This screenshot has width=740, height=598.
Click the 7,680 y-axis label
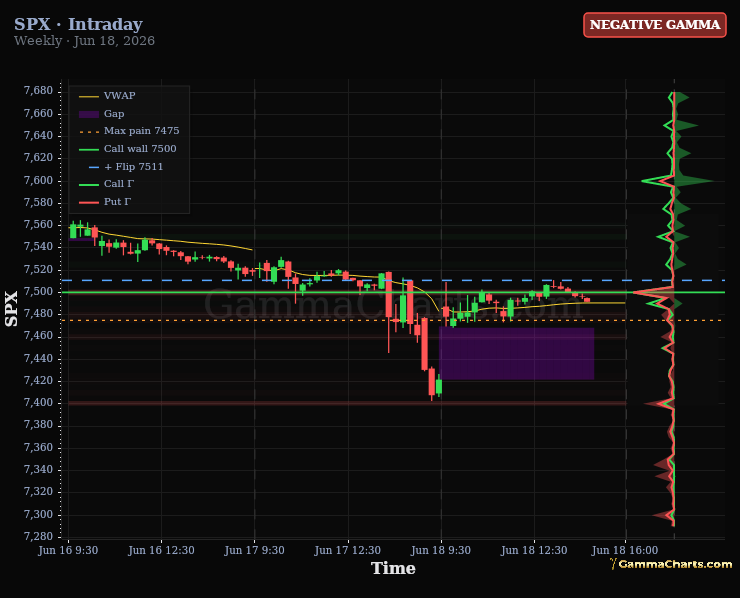[x=38, y=91]
